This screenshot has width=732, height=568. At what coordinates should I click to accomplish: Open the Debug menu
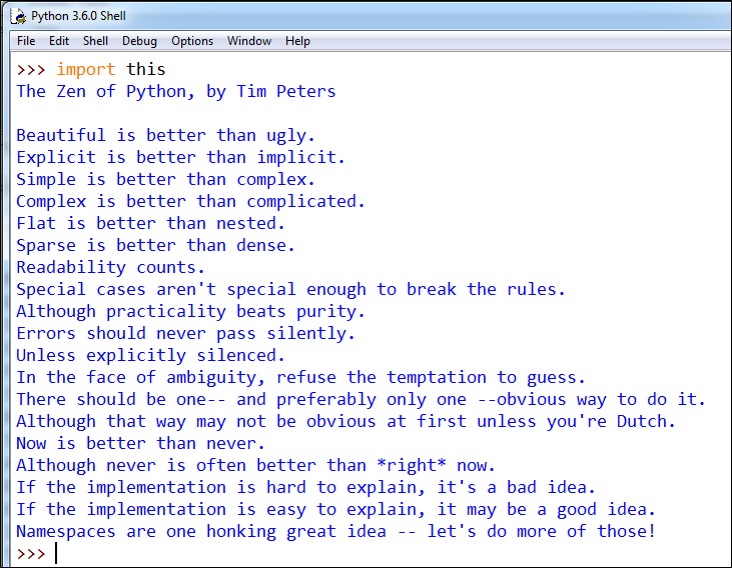click(x=139, y=41)
